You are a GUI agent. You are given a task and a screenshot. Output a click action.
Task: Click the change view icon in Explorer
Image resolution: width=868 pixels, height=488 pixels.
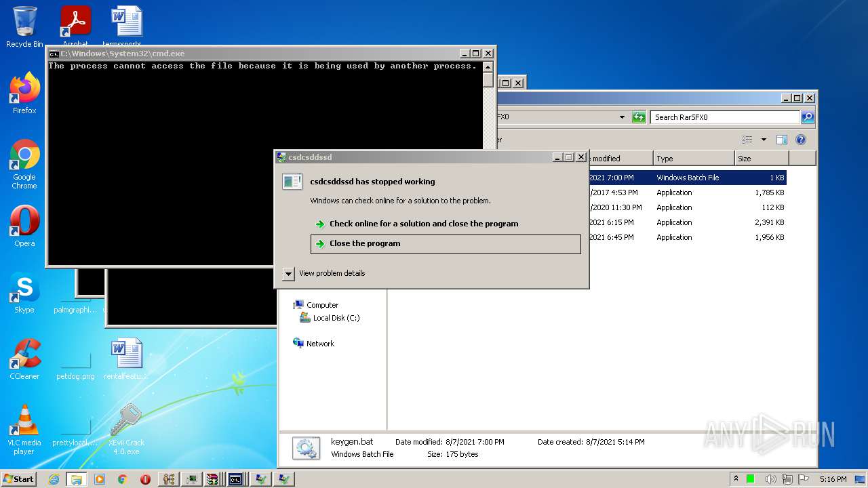(x=747, y=140)
